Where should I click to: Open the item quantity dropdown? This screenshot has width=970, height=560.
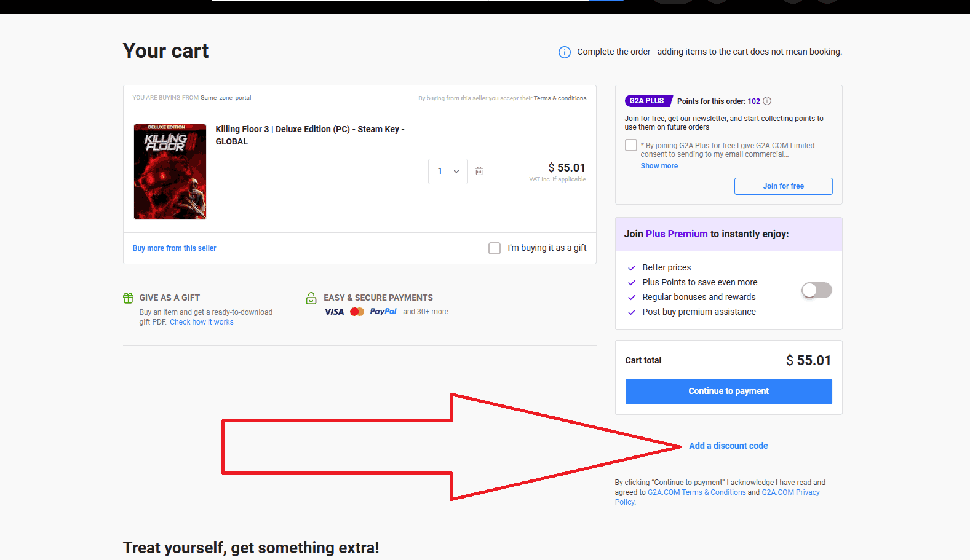448,172
